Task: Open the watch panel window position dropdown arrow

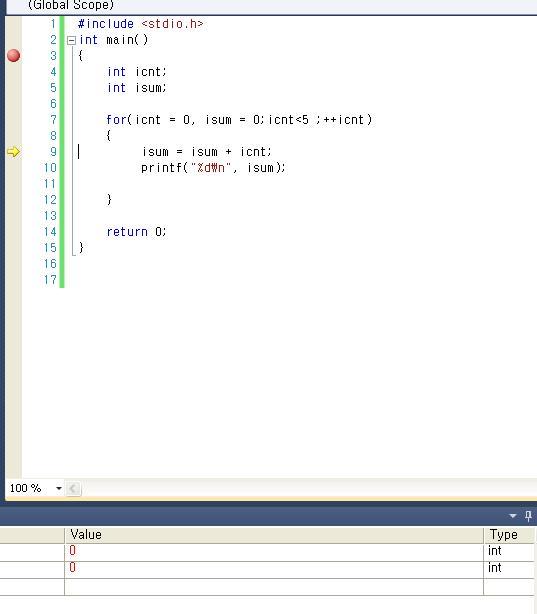Action: tap(513, 516)
